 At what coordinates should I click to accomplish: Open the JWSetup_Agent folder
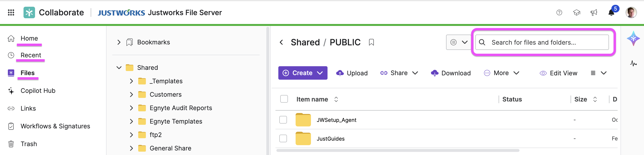pos(336,120)
